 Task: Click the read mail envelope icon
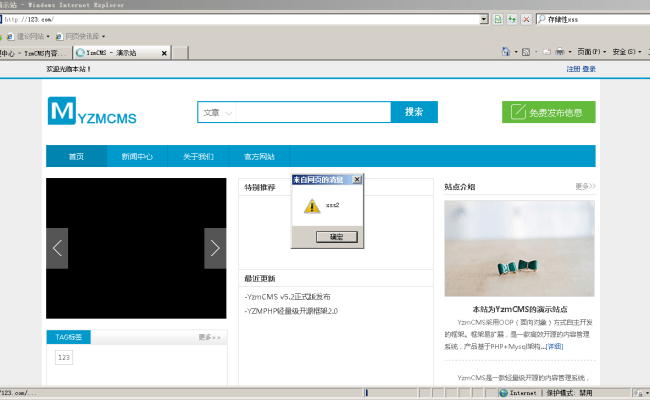[x=547, y=52]
